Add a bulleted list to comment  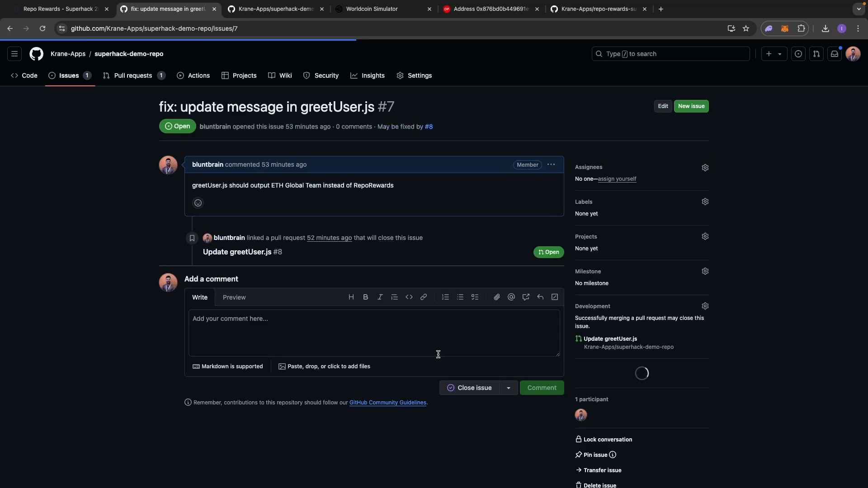pos(460,297)
